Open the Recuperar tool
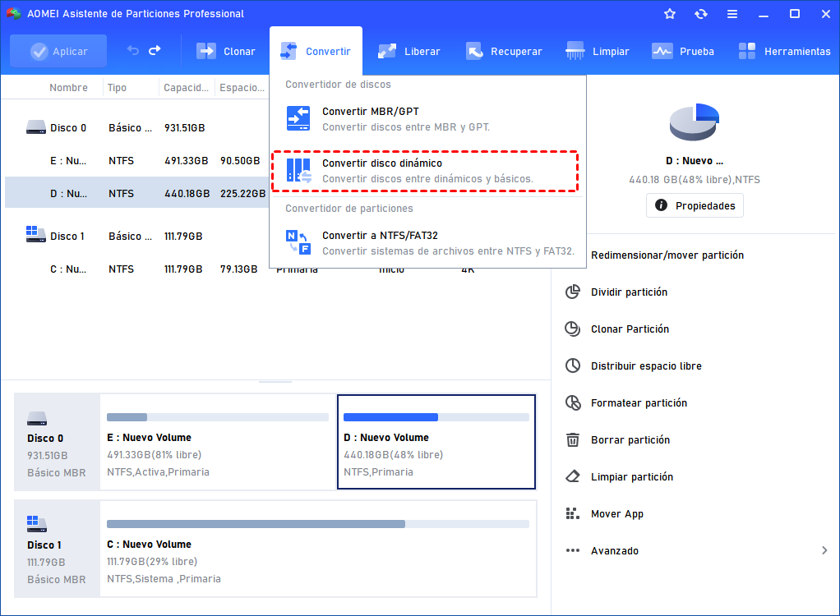Screen dimensions: 840x616 tap(503, 51)
